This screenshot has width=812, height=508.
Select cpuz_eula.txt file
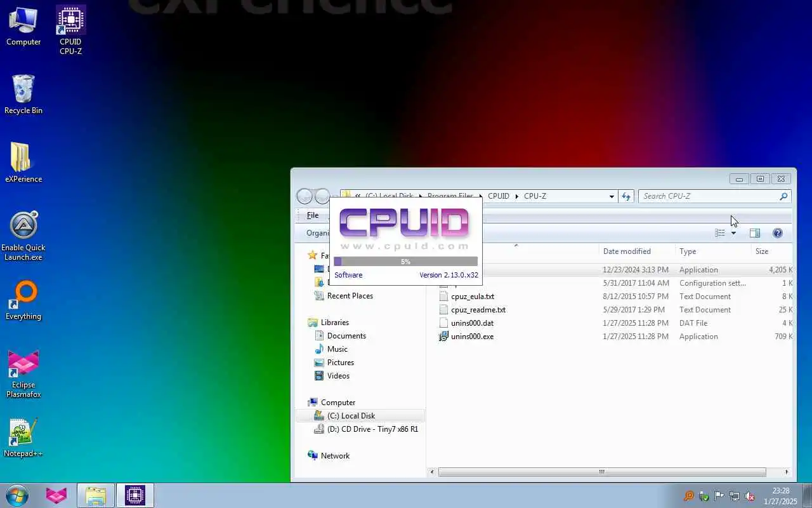click(x=473, y=297)
